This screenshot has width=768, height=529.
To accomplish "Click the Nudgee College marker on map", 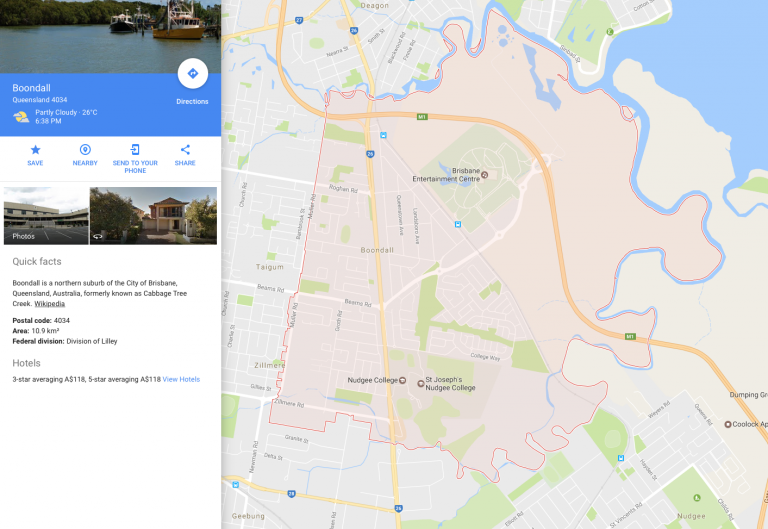I will click(x=403, y=380).
